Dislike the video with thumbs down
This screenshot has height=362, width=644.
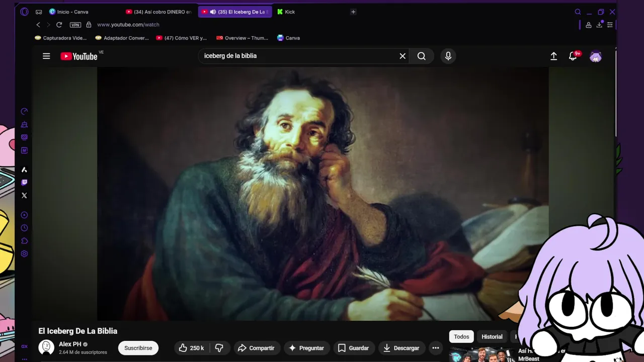click(219, 348)
